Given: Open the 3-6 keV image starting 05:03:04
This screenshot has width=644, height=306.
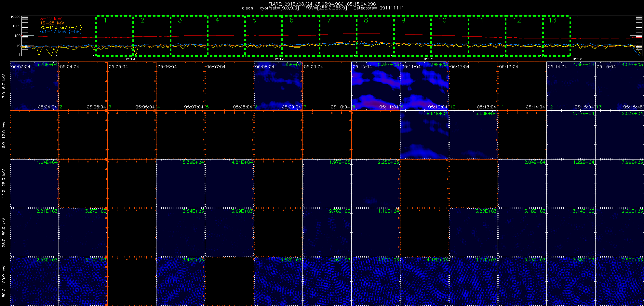Looking at the screenshot, I should 34,86.
